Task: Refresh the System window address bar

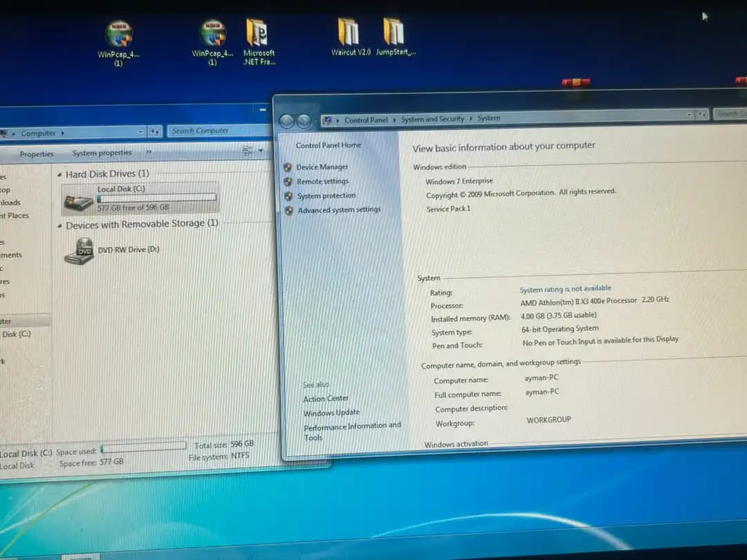Action: (702, 114)
